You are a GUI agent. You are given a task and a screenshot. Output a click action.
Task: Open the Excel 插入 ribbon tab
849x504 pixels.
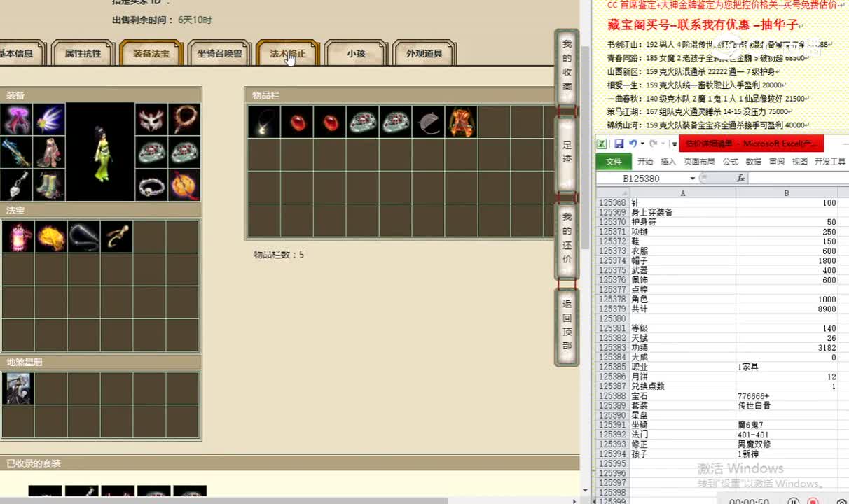(x=668, y=161)
